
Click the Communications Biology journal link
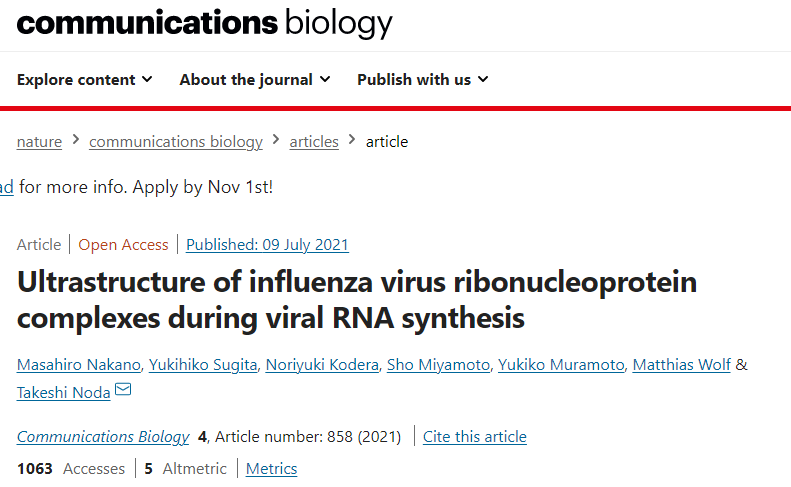coord(103,437)
